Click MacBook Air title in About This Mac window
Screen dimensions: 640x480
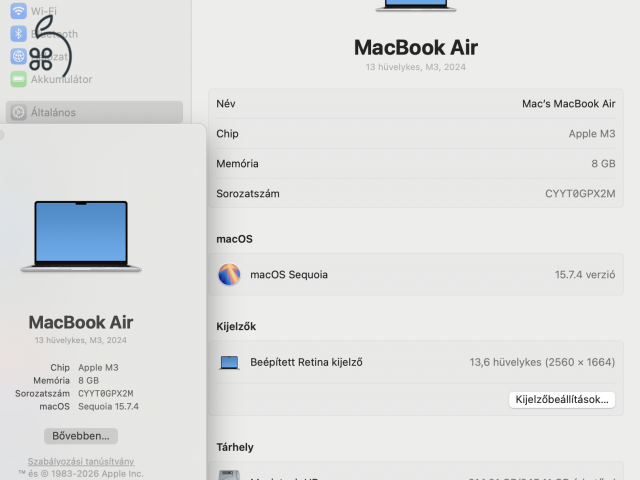click(81, 322)
